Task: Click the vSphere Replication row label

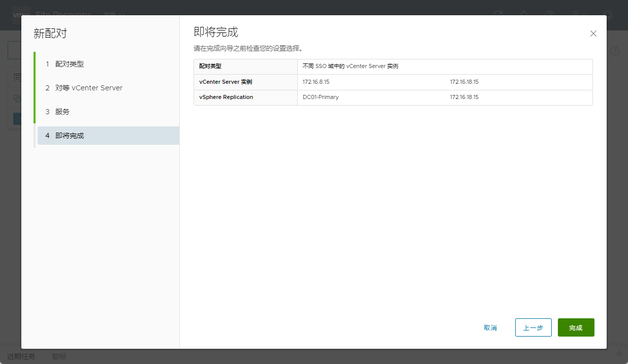Action: (x=226, y=97)
